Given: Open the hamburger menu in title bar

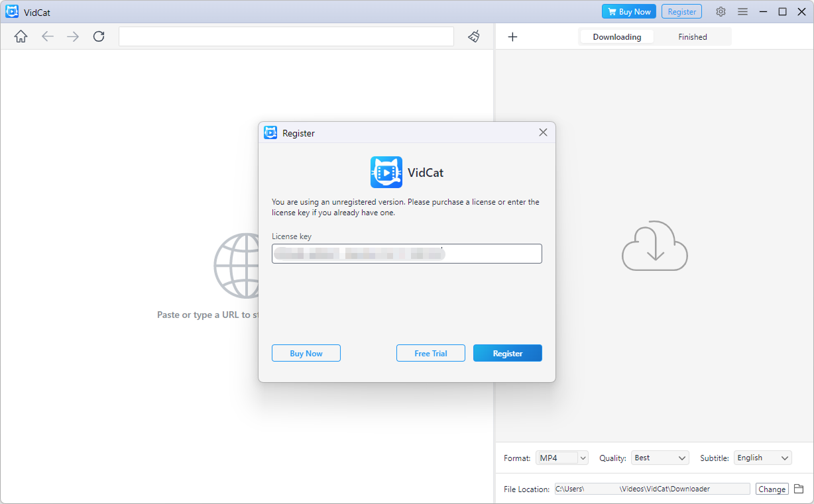Looking at the screenshot, I should (x=743, y=12).
